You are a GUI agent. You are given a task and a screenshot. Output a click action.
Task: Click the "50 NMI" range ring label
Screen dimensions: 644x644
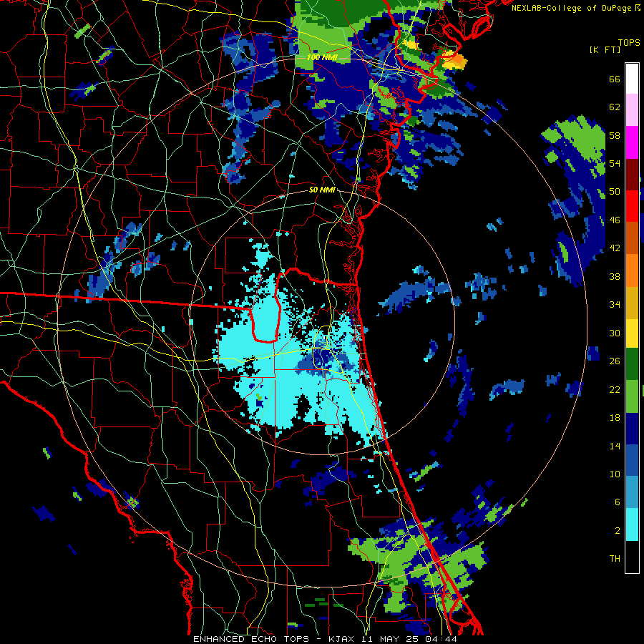(321, 190)
